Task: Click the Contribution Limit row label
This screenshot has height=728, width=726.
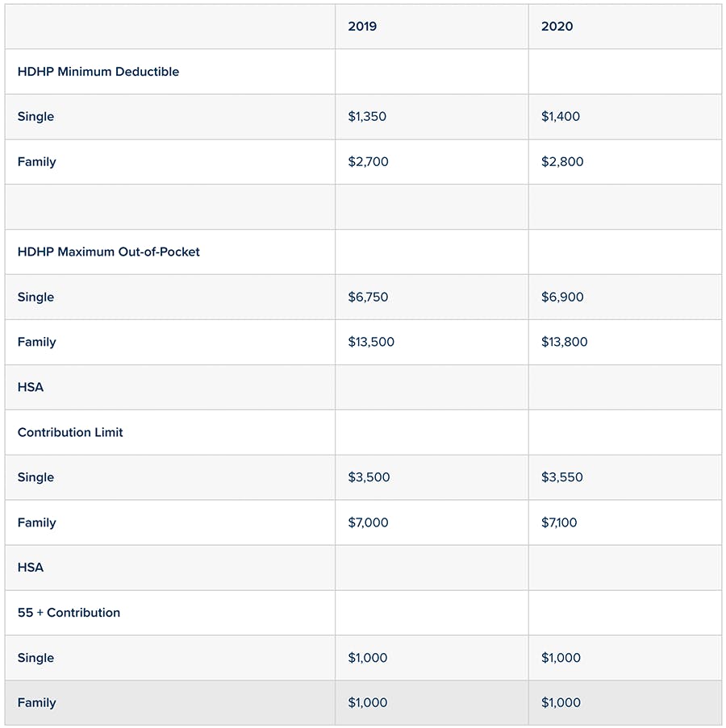Action: tap(70, 432)
